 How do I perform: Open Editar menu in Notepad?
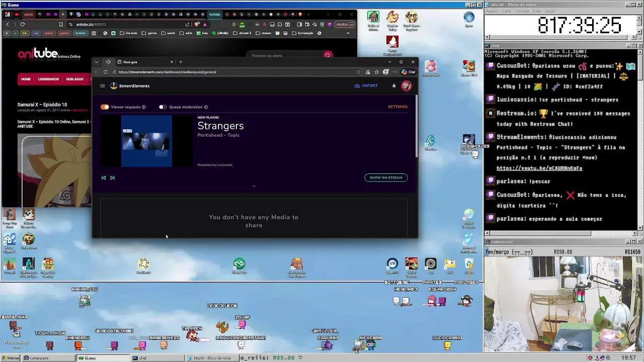pos(506,11)
